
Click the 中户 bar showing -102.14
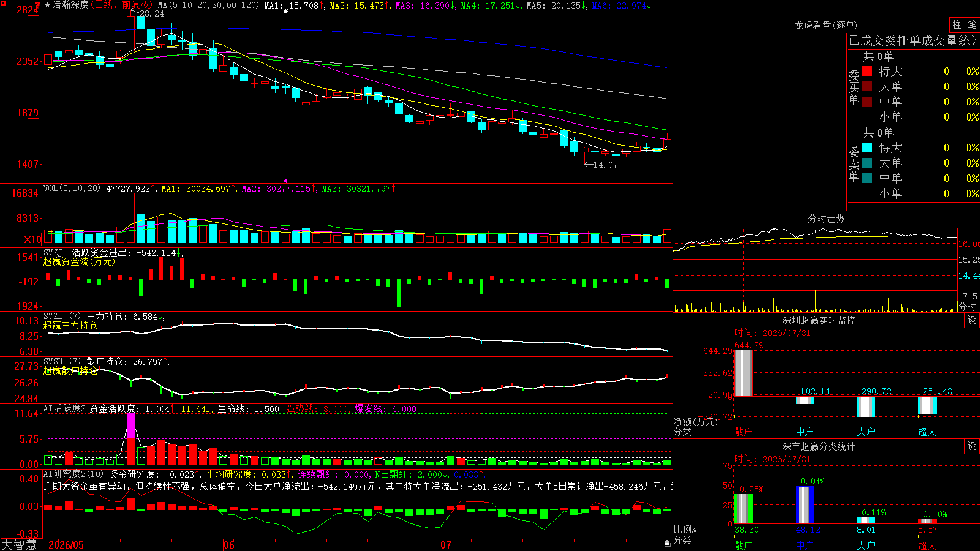(805, 400)
